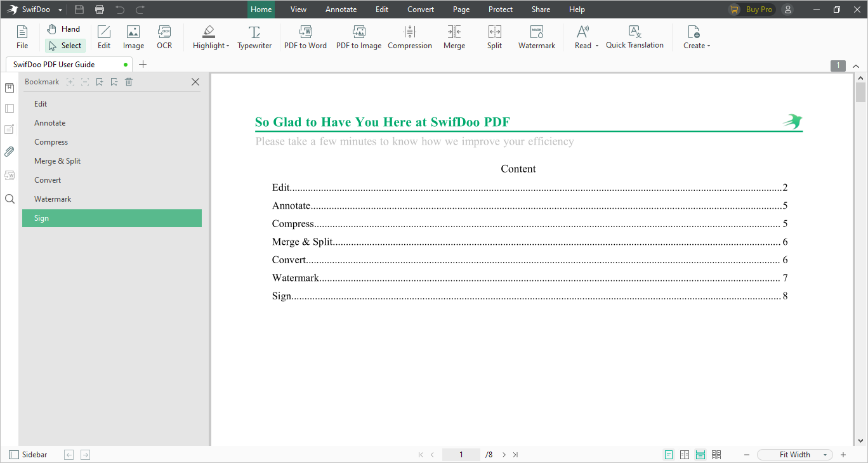Image resolution: width=868 pixels, height=463 pixels.
Task: Select the Highlight tool
Action: point(209,37)
